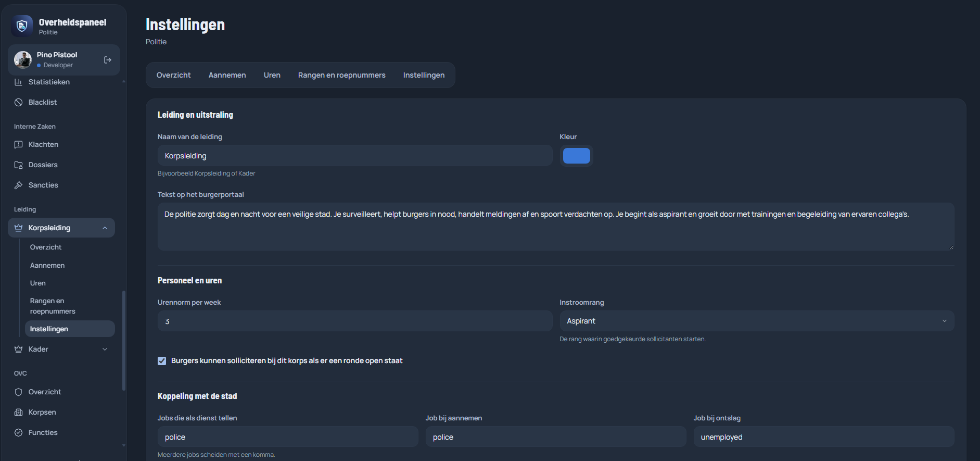Open Pino Pistool's profile avatar
Screen dimensions: 980x461
pyautogui.click(x=23, y=60)
